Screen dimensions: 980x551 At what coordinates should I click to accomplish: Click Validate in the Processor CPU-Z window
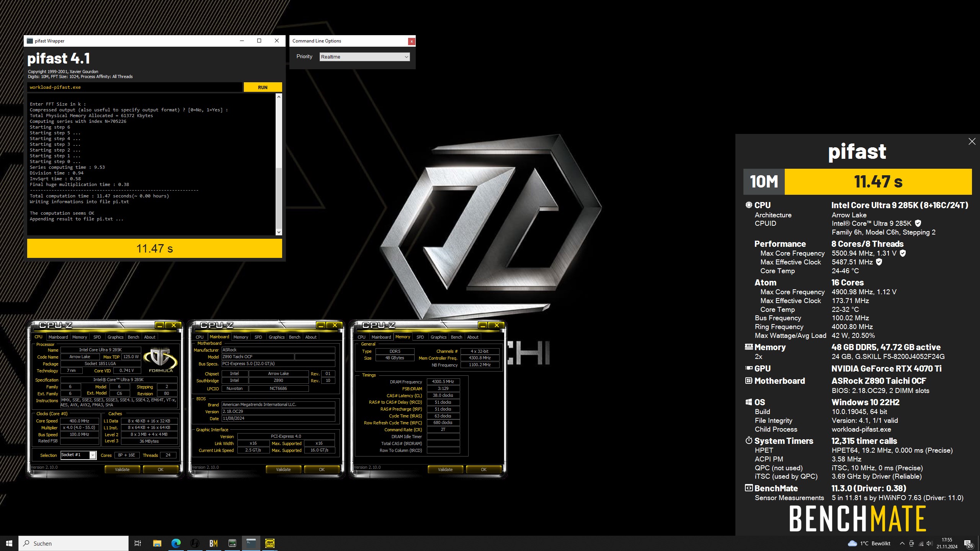point(122,469)
